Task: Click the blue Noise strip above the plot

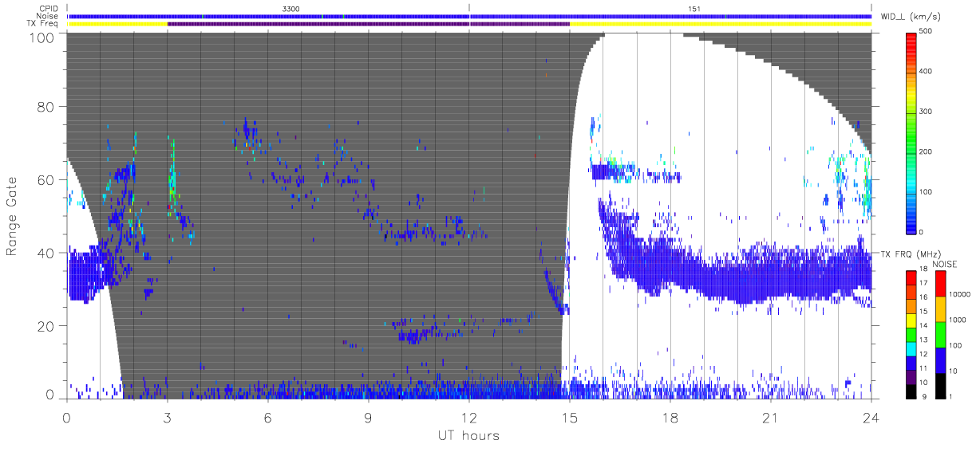Action: 469,16
